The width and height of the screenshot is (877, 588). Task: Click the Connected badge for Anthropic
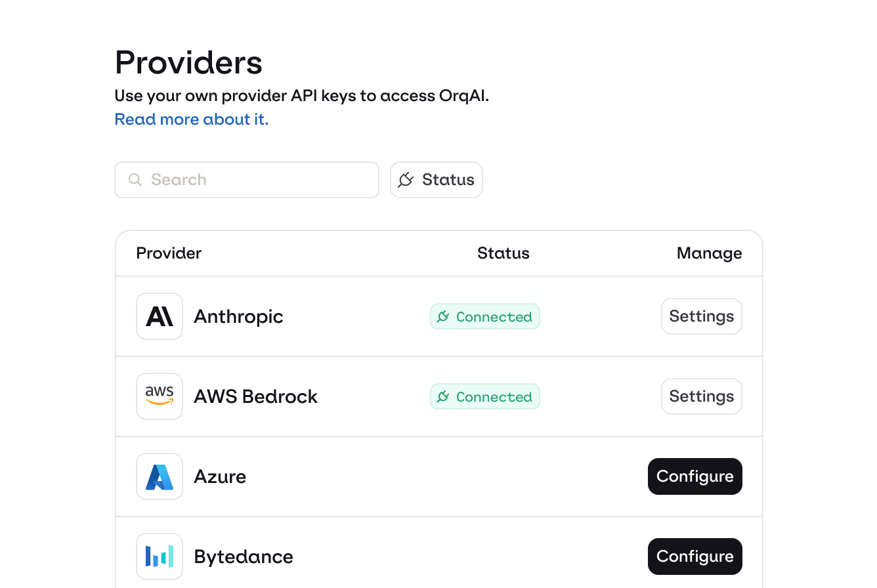pos(485,316)
